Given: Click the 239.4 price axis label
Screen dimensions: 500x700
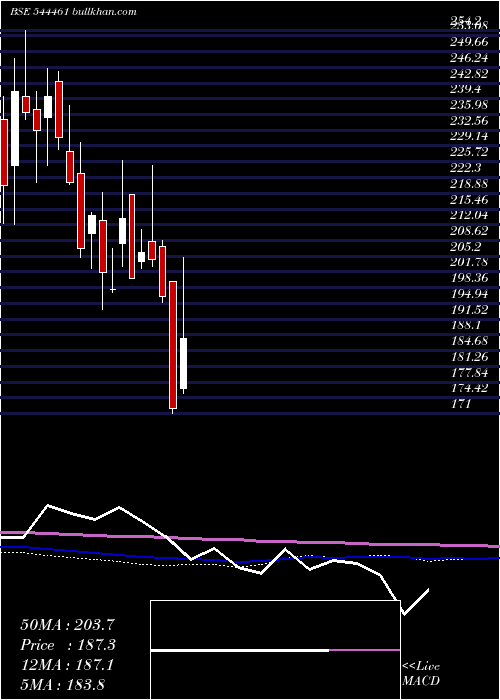Looking at the screenshot, I should click(466, 89).
